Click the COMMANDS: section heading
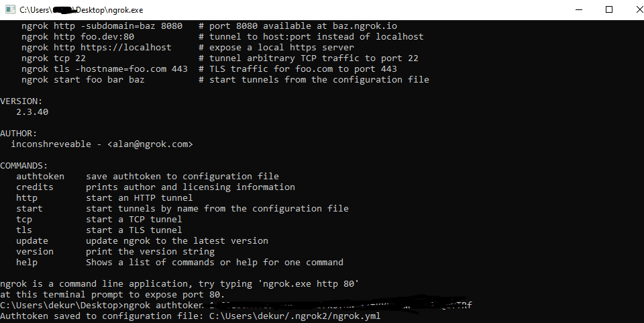Viewport: 644px width, 323px height. click(24, 166)
